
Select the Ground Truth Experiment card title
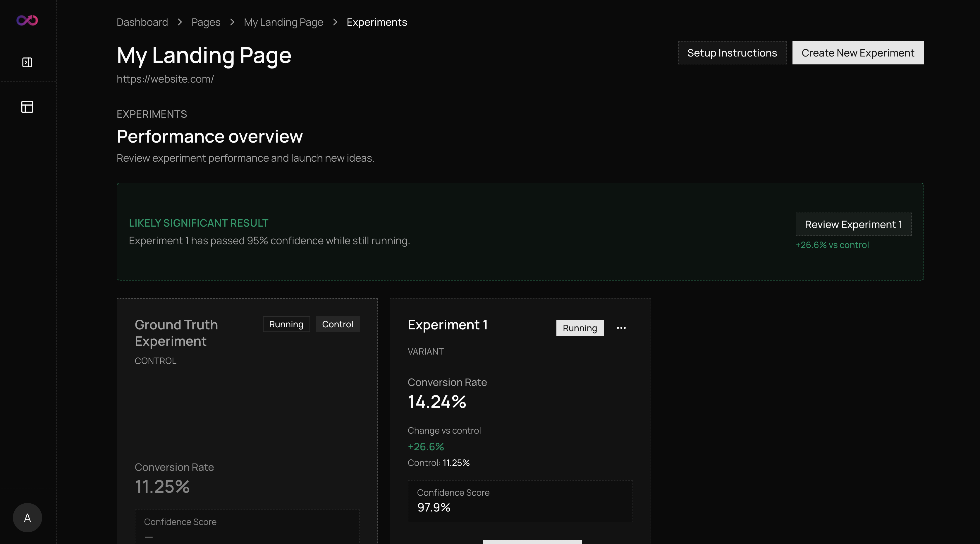click(176, 333)
